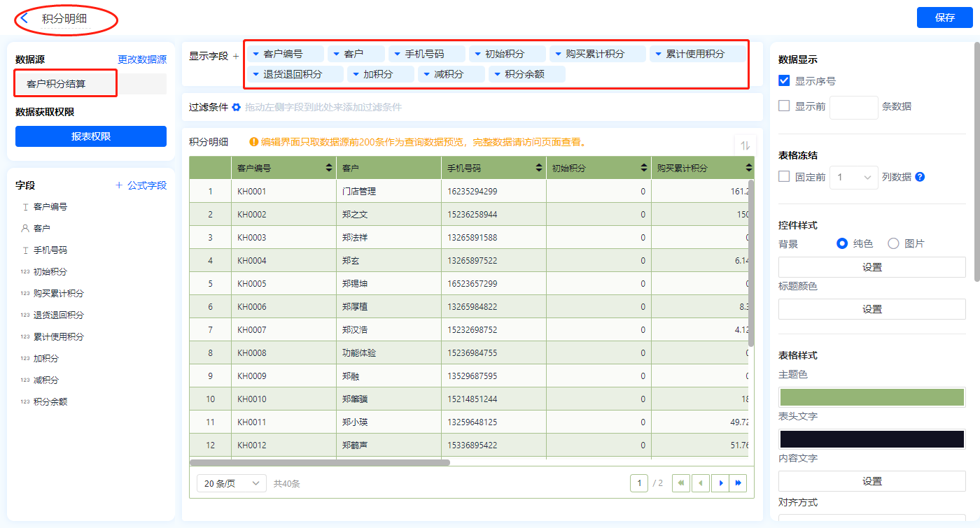The height and width of the screenshot is (528, 980).
Task: Uncheck the 显示序号 checkbox
Action: tap(785, 81)
